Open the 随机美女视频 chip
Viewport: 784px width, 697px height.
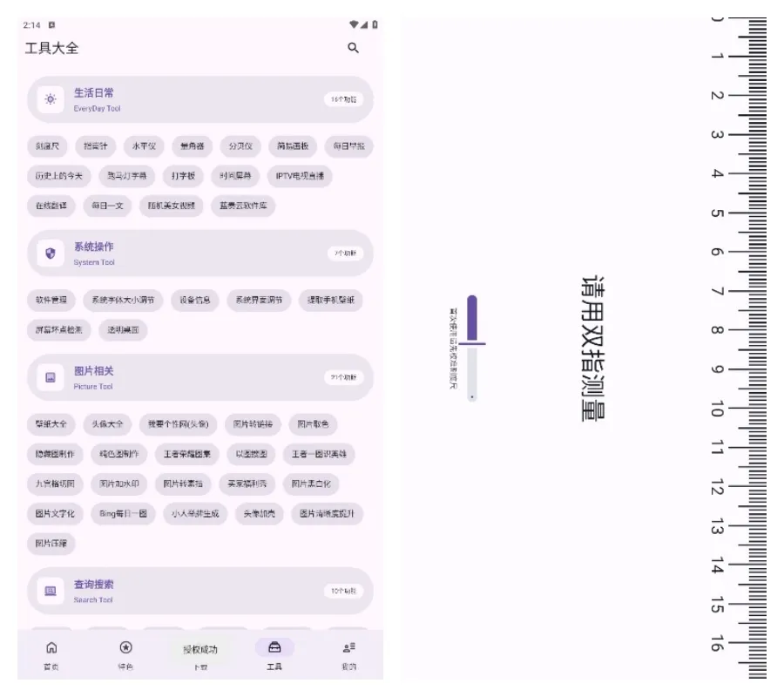172,206
